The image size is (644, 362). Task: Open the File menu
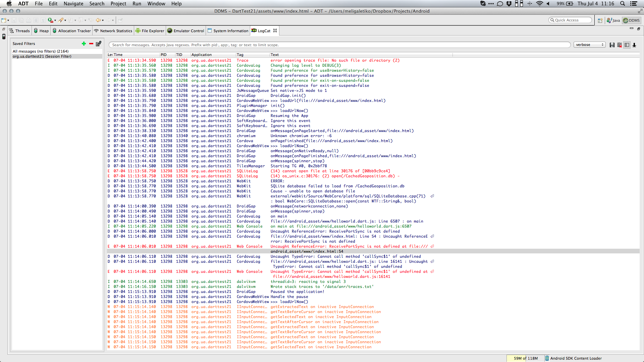pos(39,4)
